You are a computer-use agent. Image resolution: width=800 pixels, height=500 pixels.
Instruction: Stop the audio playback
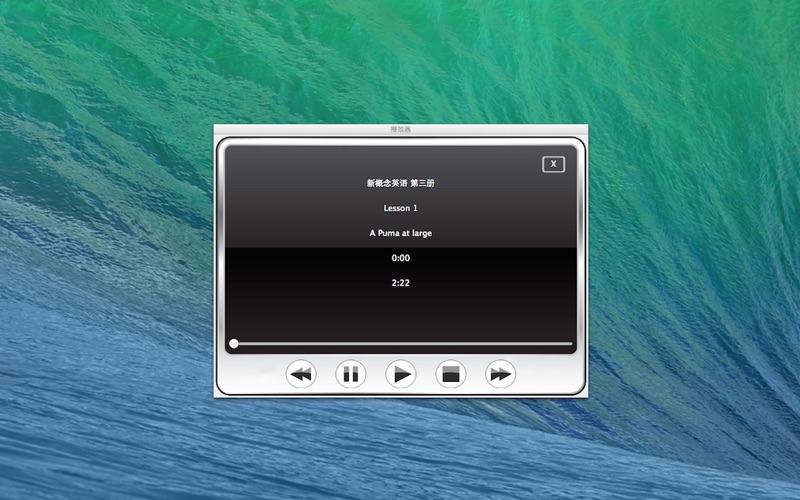pos(451,374)
